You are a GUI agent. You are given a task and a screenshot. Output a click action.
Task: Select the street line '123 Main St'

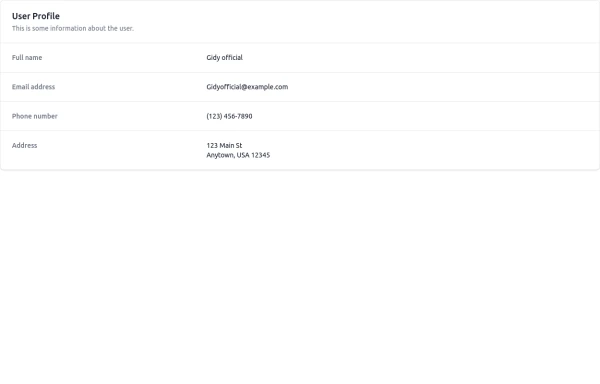point(224,145)
